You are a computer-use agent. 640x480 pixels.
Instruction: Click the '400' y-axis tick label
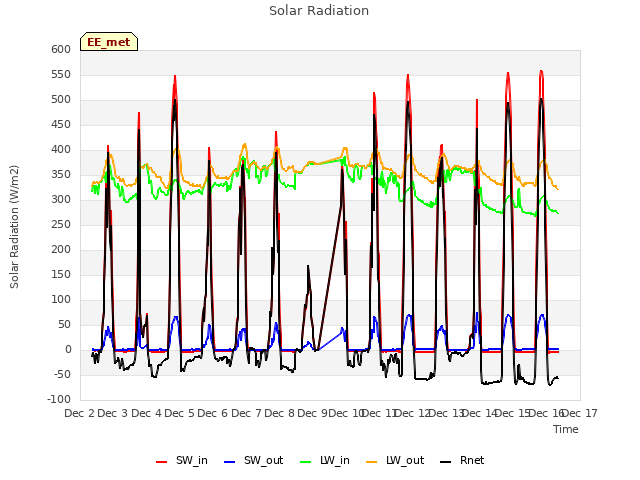61,150
